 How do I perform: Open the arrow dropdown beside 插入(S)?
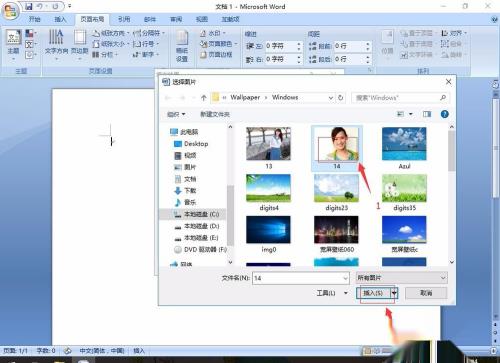tap(394, 293)
